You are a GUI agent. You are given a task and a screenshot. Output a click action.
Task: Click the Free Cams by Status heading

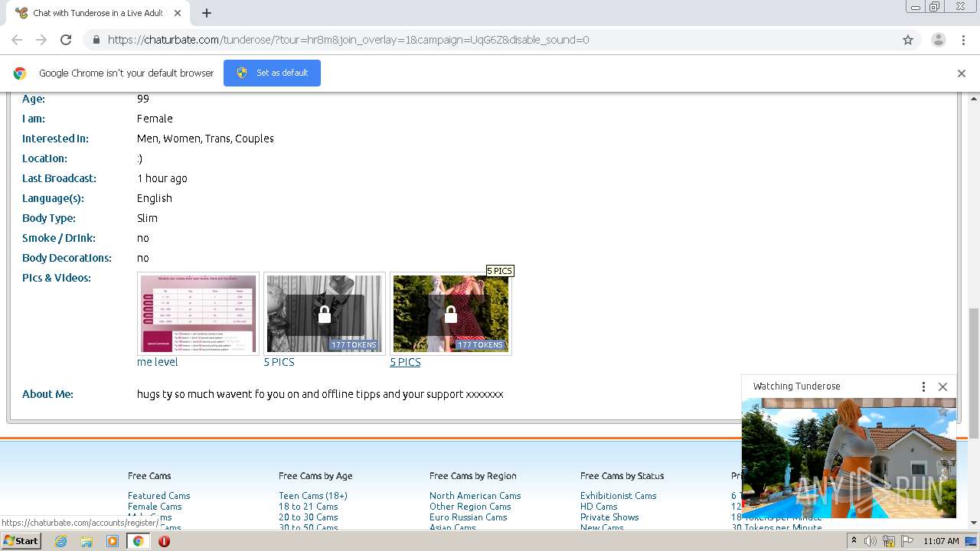click(x=622, y=476)
